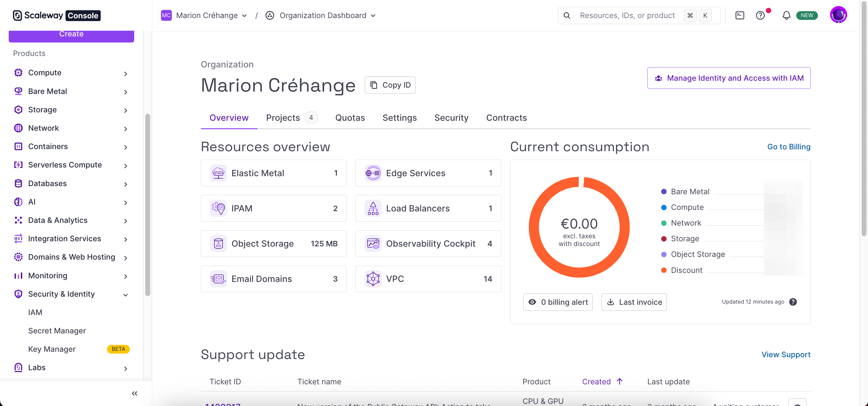Switch to the Security tab
Image resolution: width=868 pixels, height=406 pixels.
click(451, 117)
